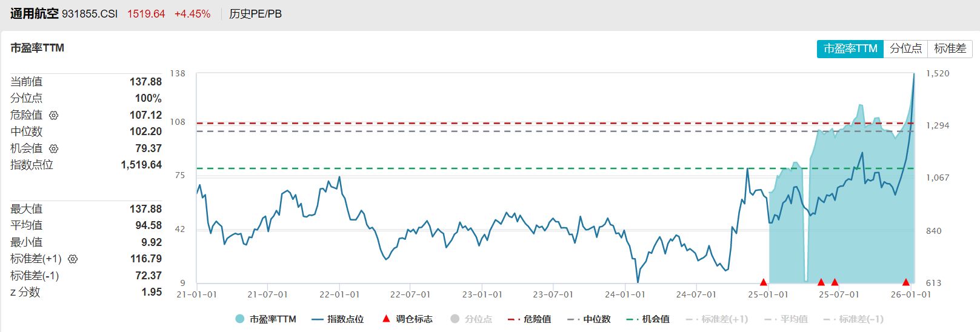Toggle the 指数点位 line in the legend
Image resolution: width=980 pixels, height=332 pixels.
tap(338, 319)
